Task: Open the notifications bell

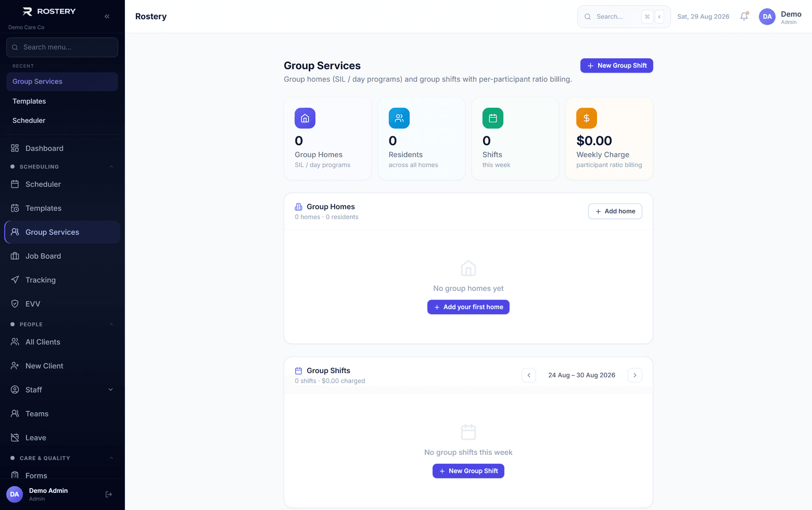Action: click(x=744, y=17)
